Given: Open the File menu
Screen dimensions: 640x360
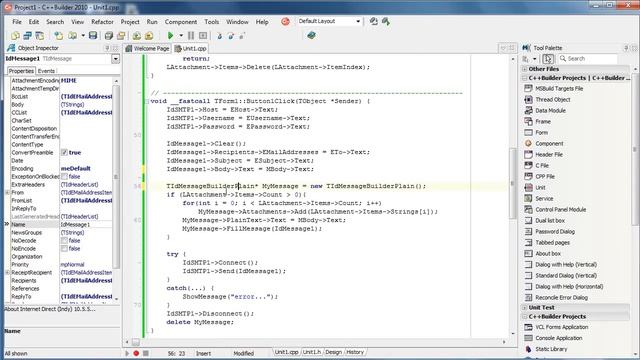Looking at the screenshot, I should [17, 22].
